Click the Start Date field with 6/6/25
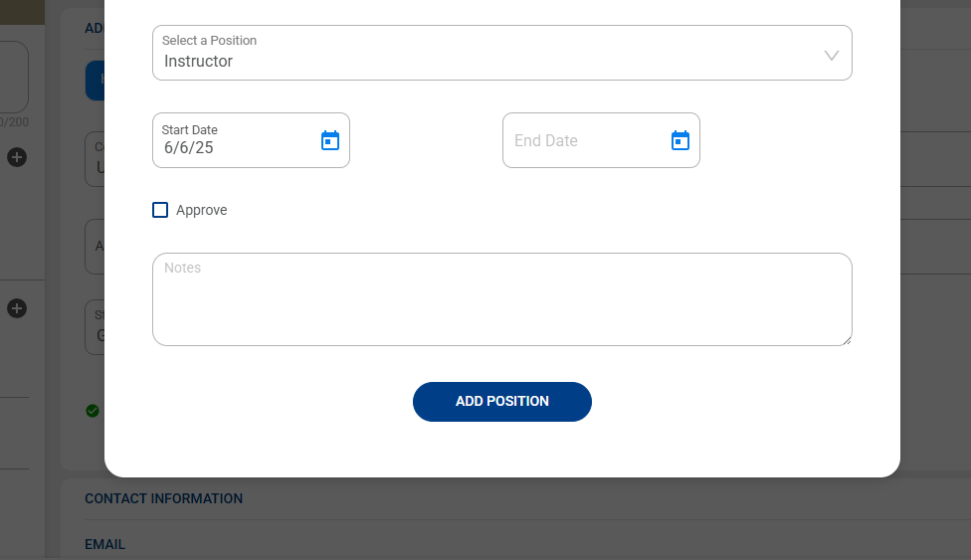Viewport: 971px width, 560px height. point(234,147)
